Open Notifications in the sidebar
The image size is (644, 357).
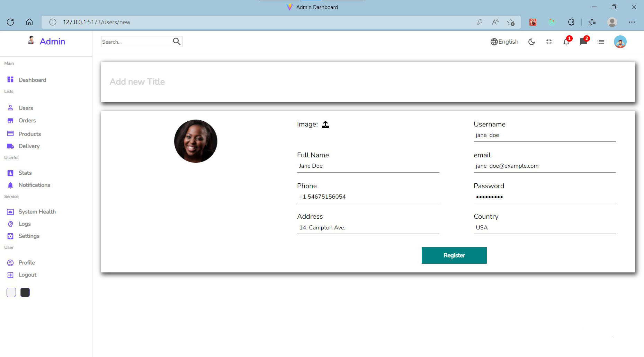pyautogui.click(x=29, y=185)
